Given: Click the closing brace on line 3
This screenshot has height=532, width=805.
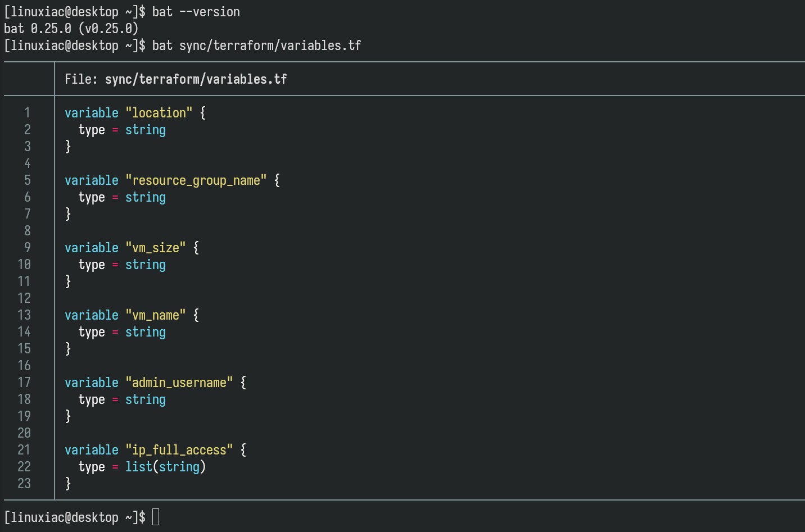Looking at the screenshot, I should click(68, 147).
